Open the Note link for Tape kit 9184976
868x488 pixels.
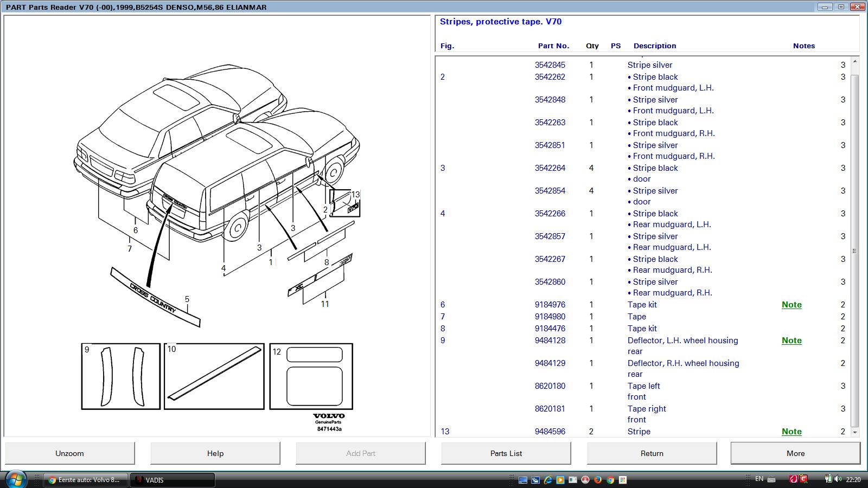(792, 305)
